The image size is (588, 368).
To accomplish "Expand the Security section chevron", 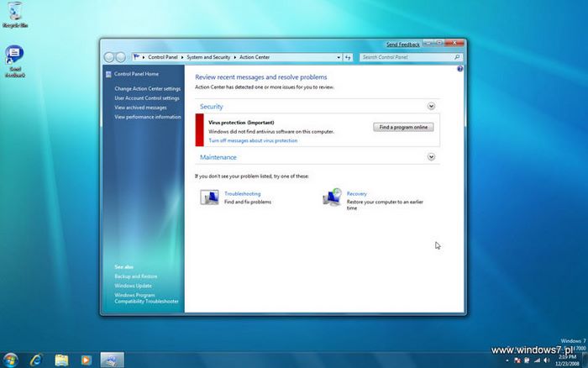I will click(x=431, y=106).
